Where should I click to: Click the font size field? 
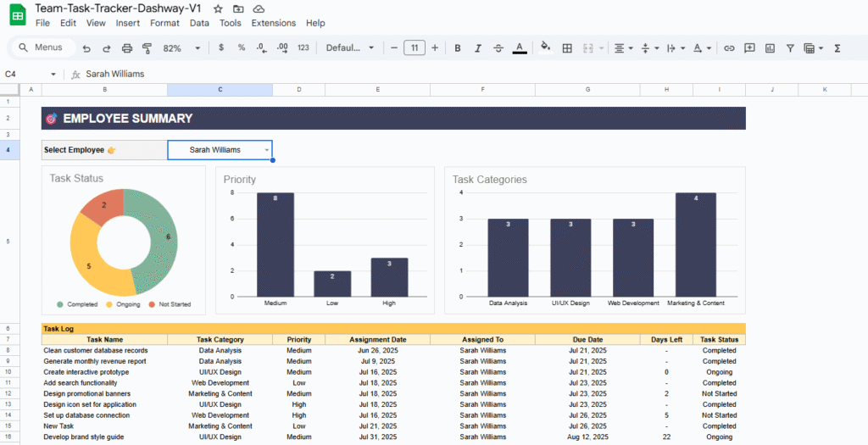pyautogui.click(x=415, y=47)
